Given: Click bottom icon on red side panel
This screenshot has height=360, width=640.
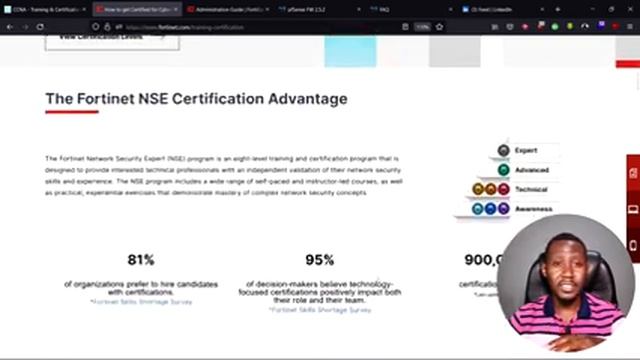Looking at the screenshot, I should point(633,246).
